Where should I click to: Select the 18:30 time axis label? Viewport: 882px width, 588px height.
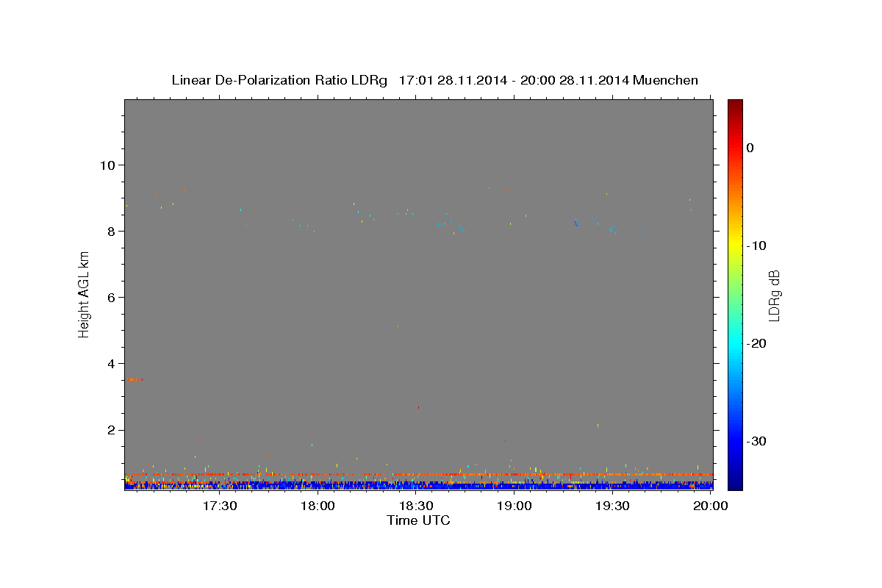(x=417, y=506)
